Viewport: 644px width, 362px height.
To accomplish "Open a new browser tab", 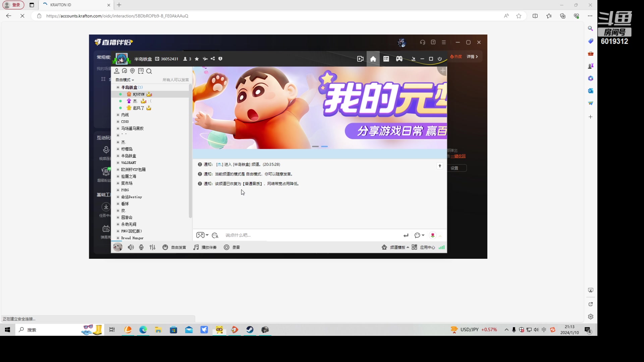I will pos(119,5).
